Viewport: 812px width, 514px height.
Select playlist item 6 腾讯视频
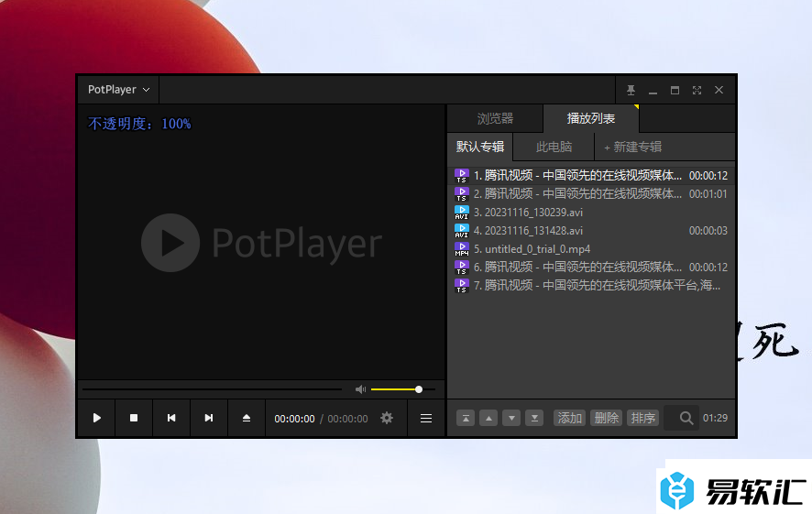pyautogui.click(x=591, y=268)
